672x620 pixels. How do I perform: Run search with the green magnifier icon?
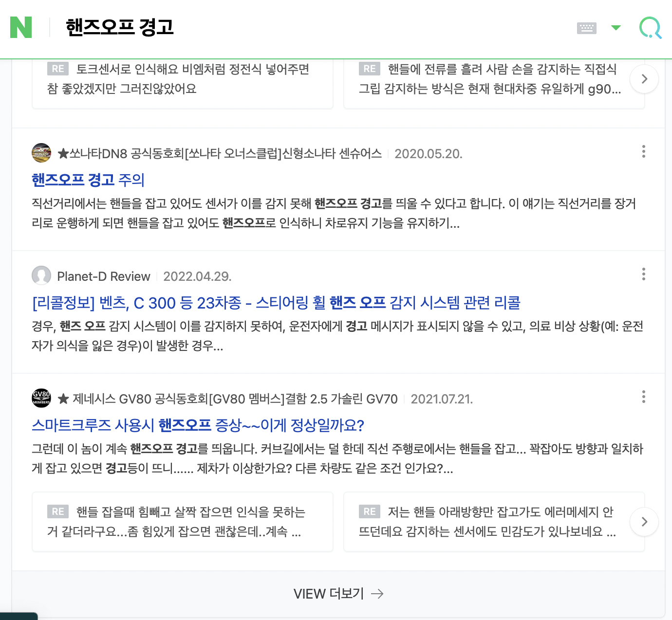tap(650, 28)
